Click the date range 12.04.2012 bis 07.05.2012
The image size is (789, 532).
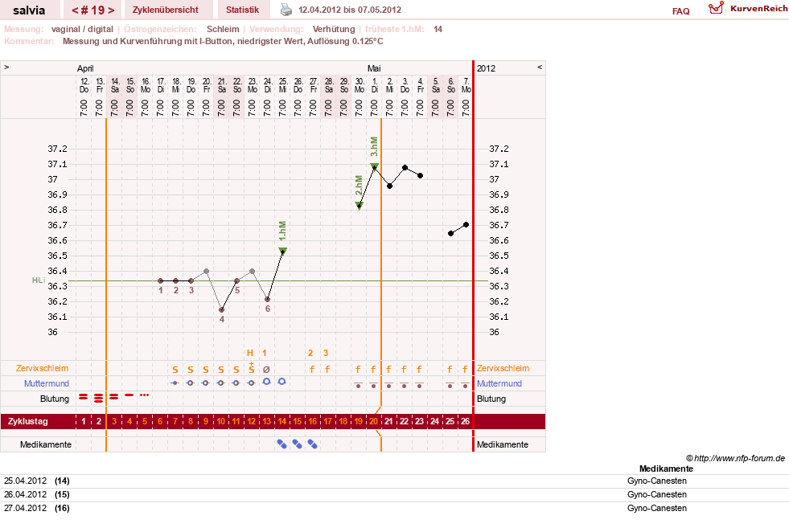tap(350, 10)
